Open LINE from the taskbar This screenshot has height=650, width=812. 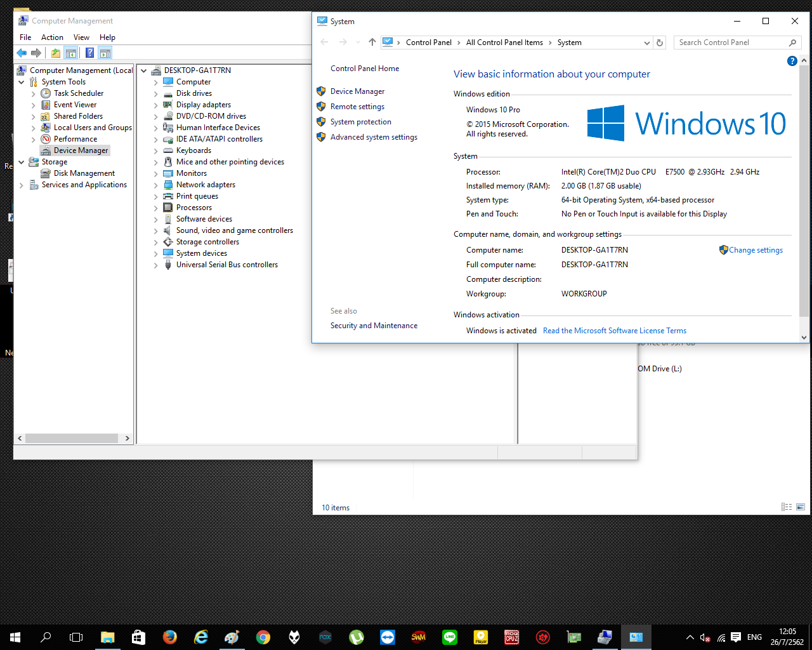click(450, 637)
